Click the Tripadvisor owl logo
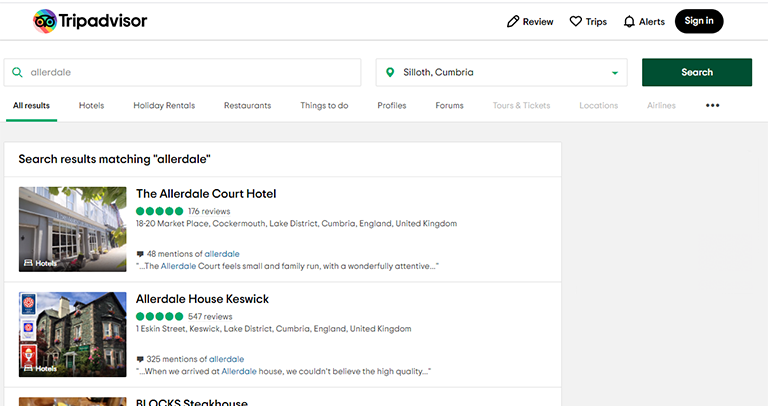 [45, 21]
